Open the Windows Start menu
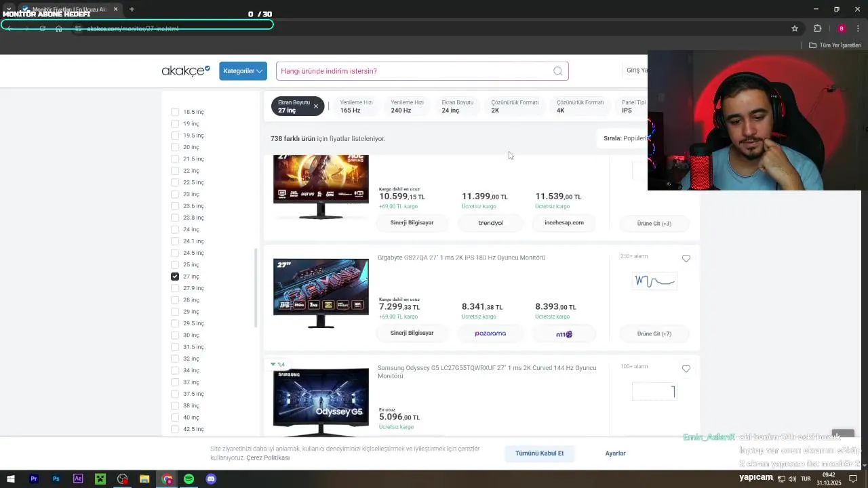This screenshot has height=488, width=868. (11, 479)
